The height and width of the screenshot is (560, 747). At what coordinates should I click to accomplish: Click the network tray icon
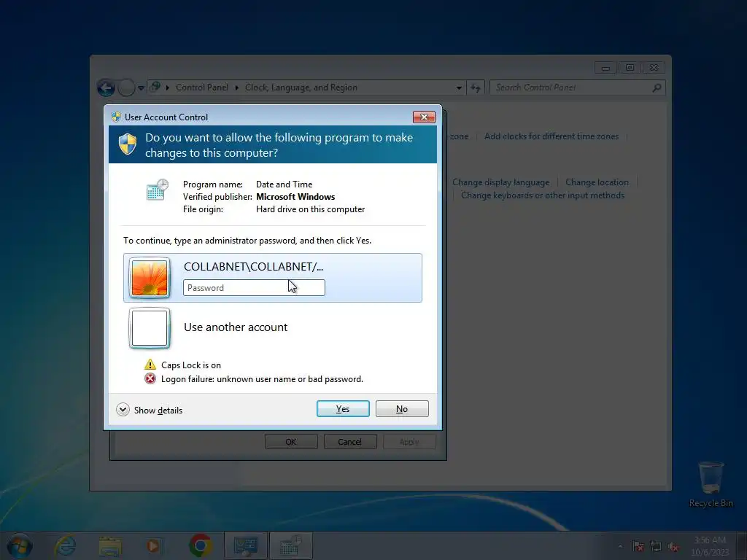click(x=656, y=546)
